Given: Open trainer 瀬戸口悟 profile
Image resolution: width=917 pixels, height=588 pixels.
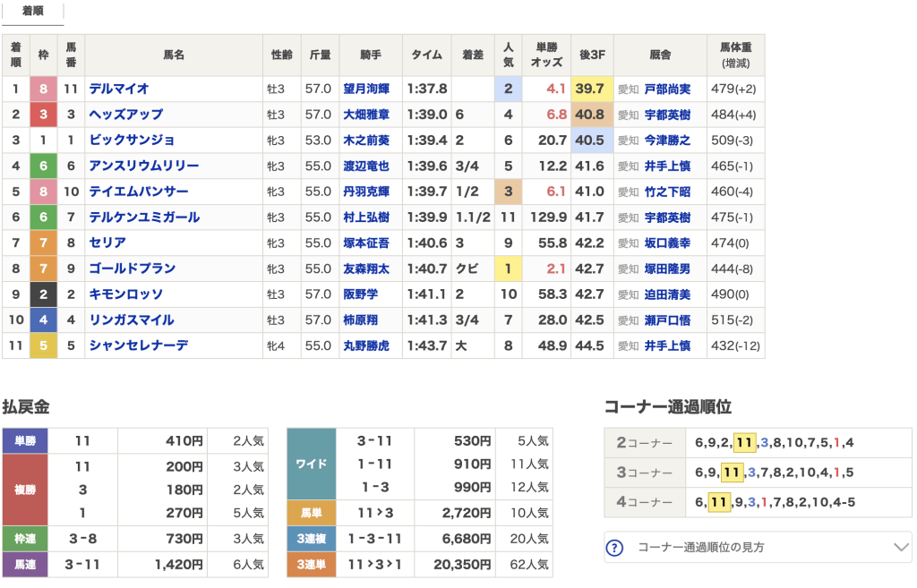Looking at the screenshot, I should coord(667,320).
